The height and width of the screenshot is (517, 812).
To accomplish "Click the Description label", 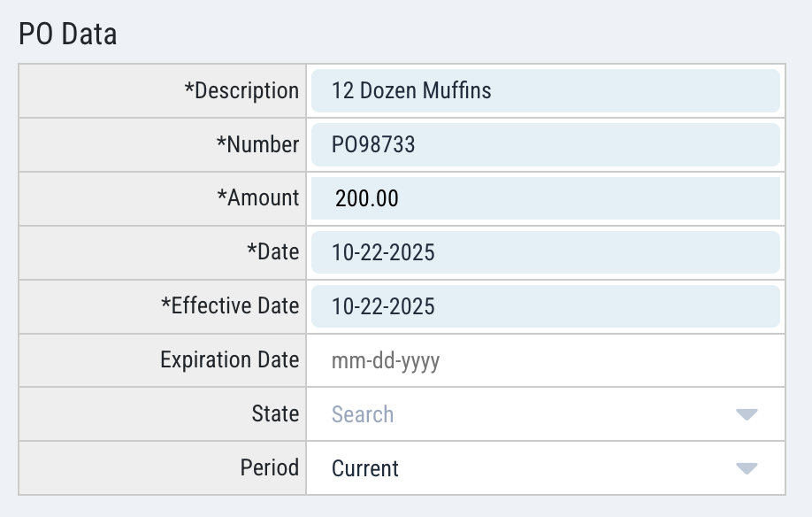I will pyautogui.click(x=241, y=90).
